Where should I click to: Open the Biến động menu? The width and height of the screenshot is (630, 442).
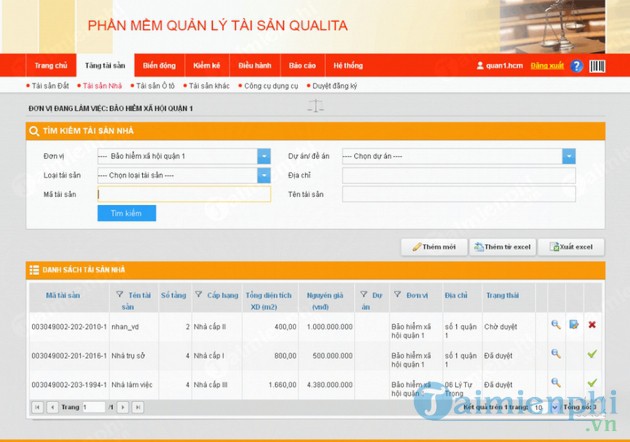coord(159,65)
